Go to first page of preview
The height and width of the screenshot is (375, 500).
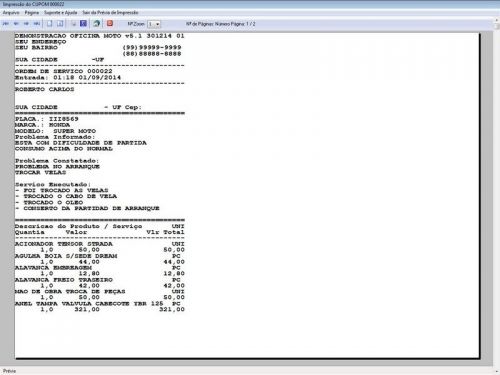[6, 24]
